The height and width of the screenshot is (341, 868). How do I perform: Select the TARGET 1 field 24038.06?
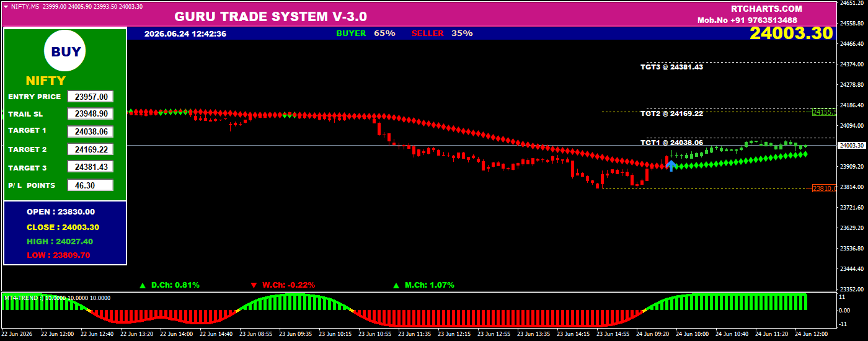pos(91,131)
